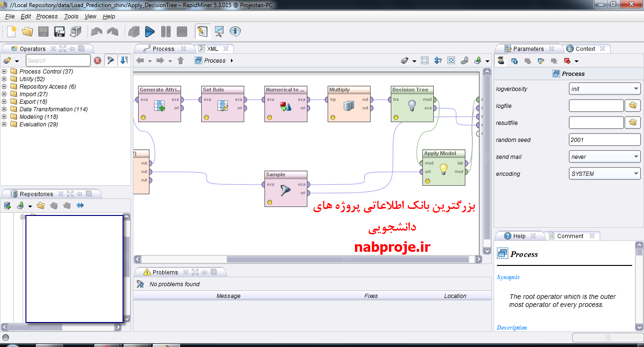Click the operator info icon in Parameters
The image size is (644, 347).
pyautogui.click(x=514, y=61)
